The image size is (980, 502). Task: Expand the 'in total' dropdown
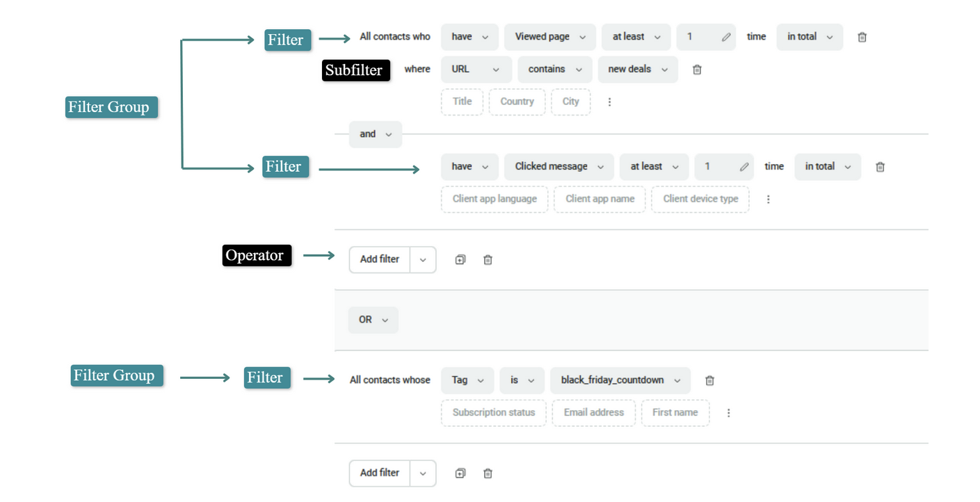tap(809, 36)
